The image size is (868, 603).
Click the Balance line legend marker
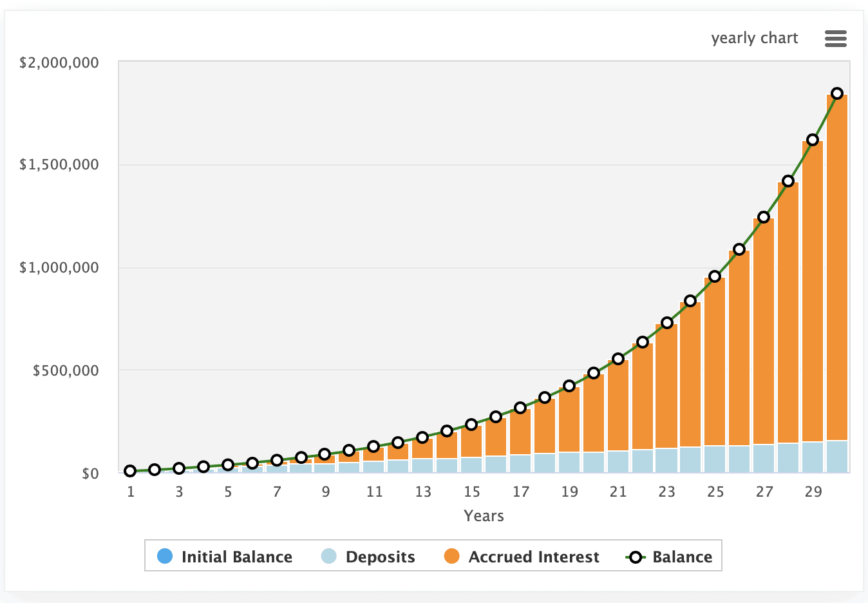click(636, 557)
